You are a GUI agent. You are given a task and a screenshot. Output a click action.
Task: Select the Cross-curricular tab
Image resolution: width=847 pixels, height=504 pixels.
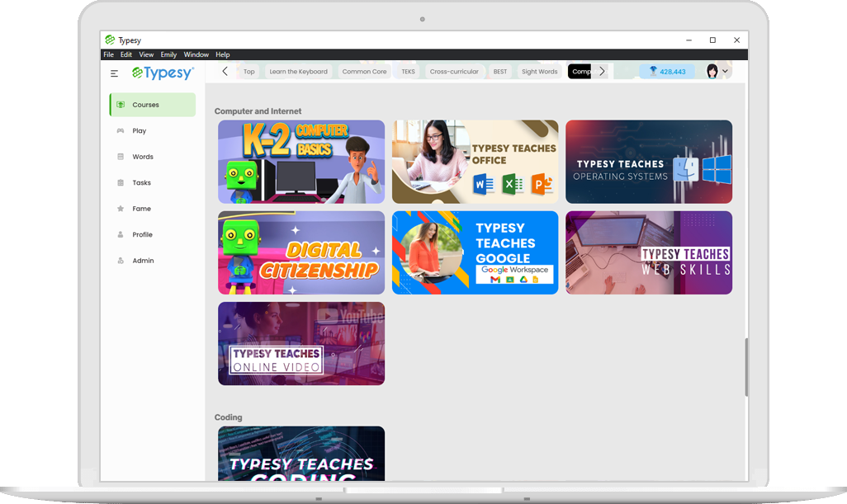pyautogui.click(x=454, y=71)
